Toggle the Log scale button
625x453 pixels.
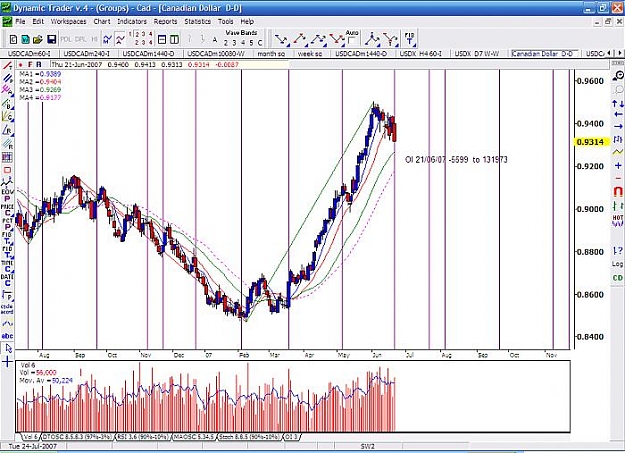coord(617,264)
